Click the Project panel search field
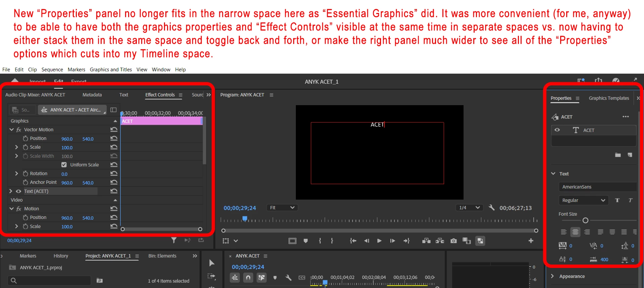Viewport: 644px width, 288px height. coord(49,281)
